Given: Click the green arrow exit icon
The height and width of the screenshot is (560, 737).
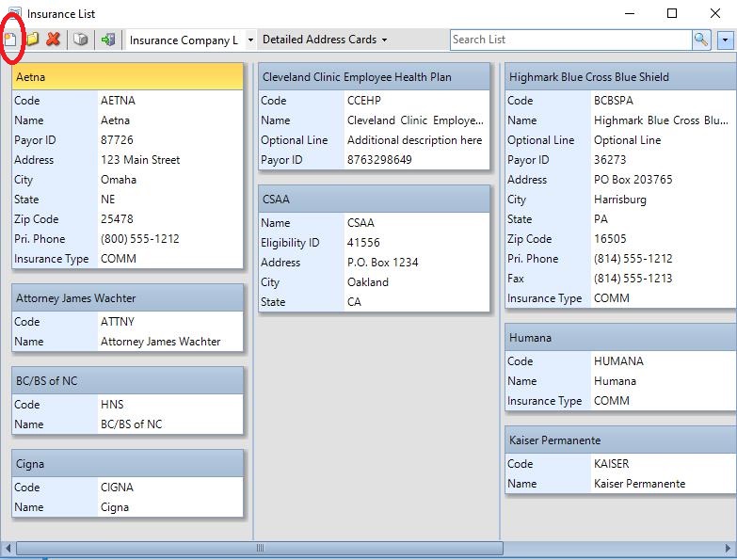Looking at the screenshot, I should click(108, 40).
